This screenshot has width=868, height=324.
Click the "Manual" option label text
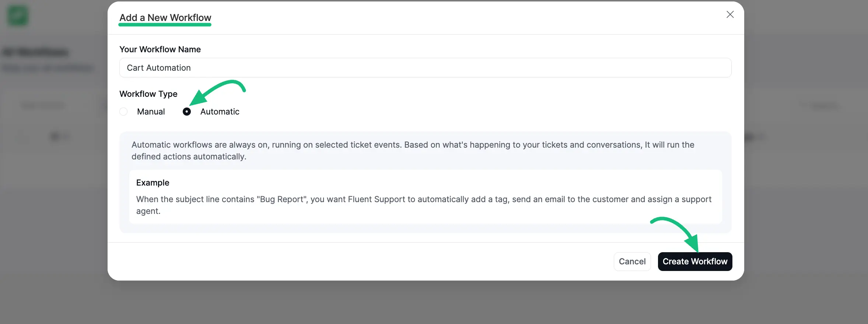pyautogui.click(x=151, y=112)
